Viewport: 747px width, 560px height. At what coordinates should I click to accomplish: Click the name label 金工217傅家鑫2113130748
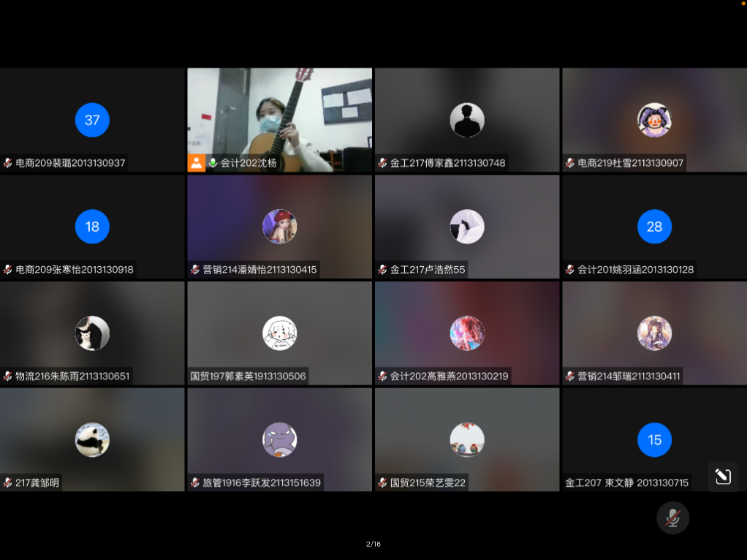pos(448,163)
